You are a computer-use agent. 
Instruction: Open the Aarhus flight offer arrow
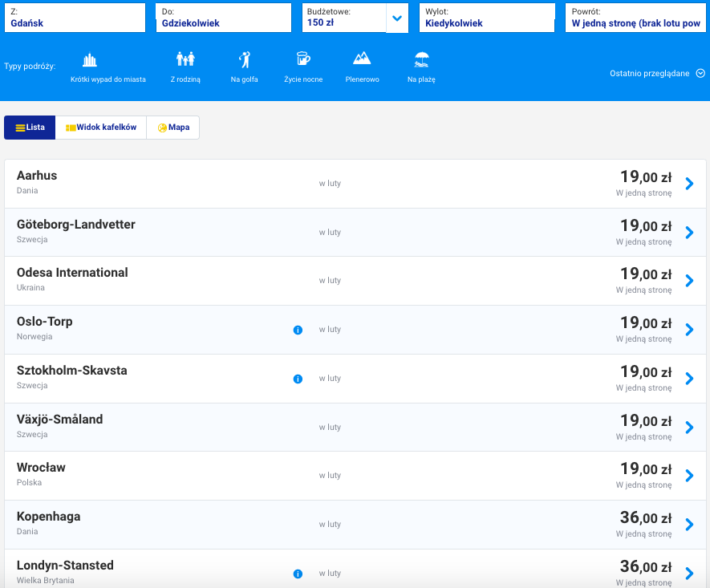pyautogui.click(x=688, y=184)
